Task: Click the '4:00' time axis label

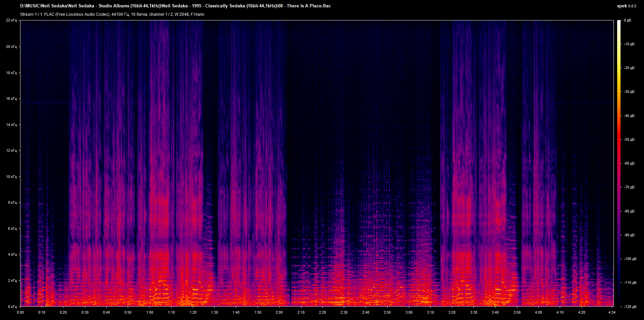Action: (538, 312)
